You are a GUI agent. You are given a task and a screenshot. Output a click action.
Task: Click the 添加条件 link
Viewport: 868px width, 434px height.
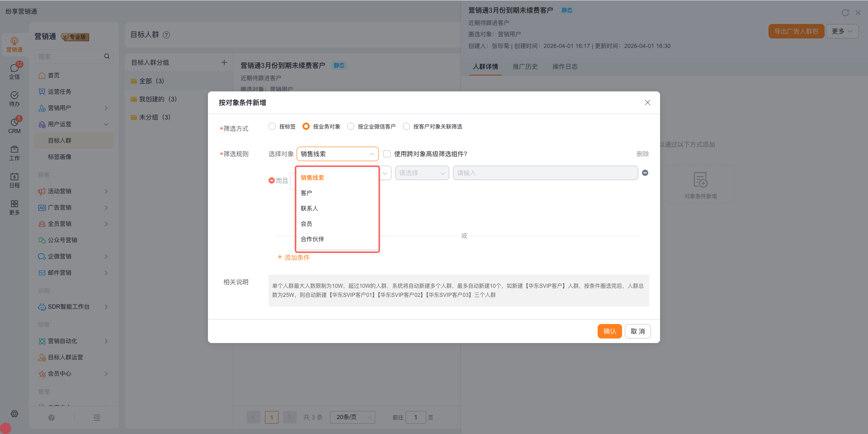point(294,258)
